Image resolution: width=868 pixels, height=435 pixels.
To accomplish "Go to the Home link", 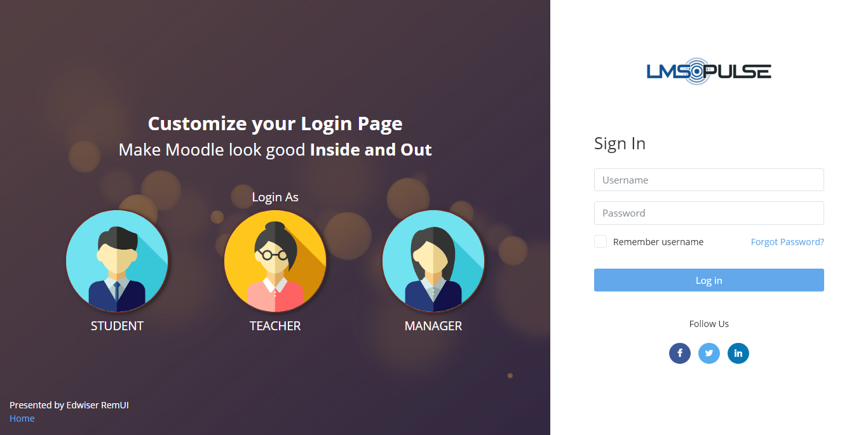I will [22, 418].
